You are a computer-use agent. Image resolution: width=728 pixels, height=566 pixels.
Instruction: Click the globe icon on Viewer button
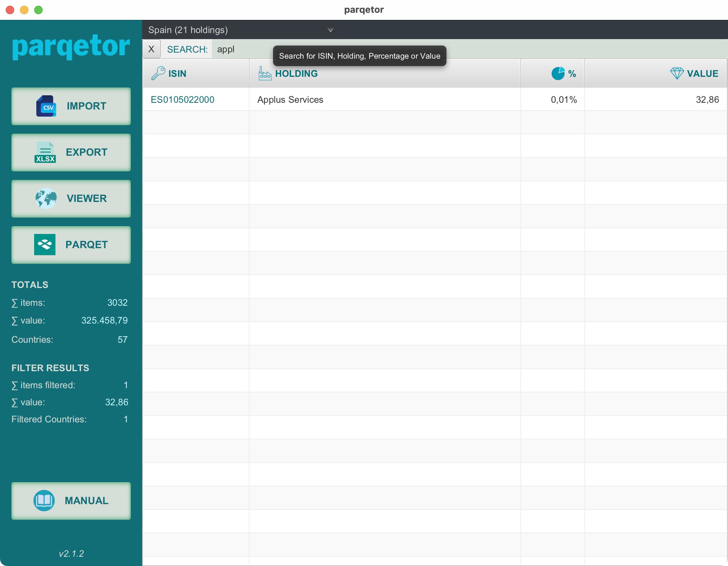pyautogui.click(x=46, y=198)
